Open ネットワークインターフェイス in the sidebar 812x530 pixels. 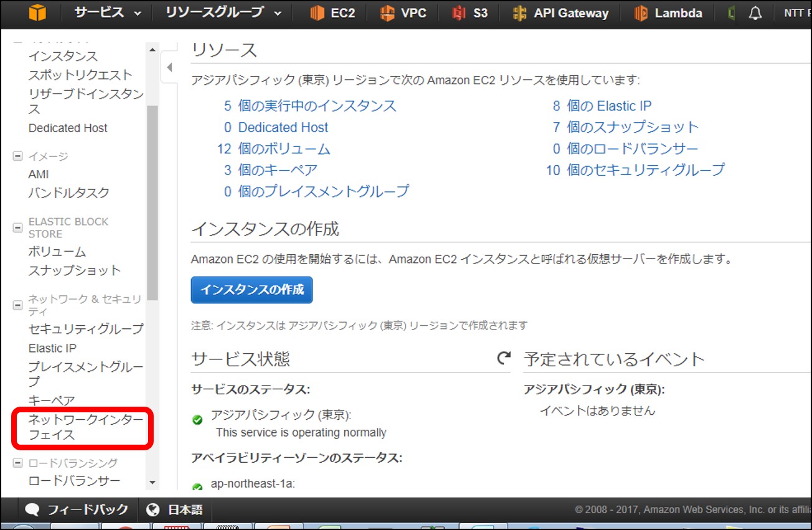click(86, 427)
